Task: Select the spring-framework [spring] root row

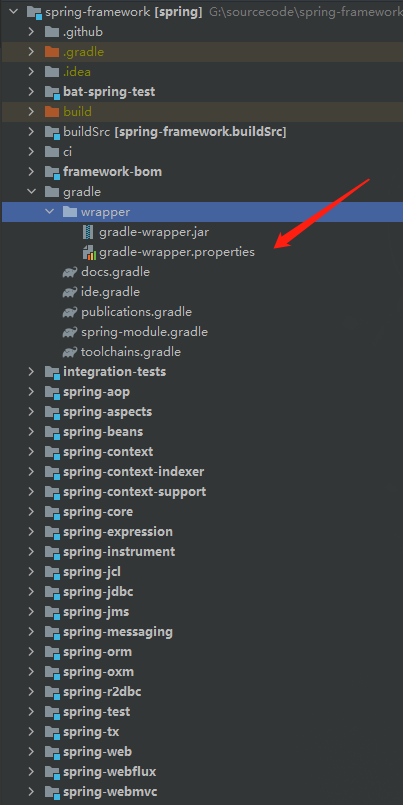Action: pyautogui.click(x=202, y=12)
